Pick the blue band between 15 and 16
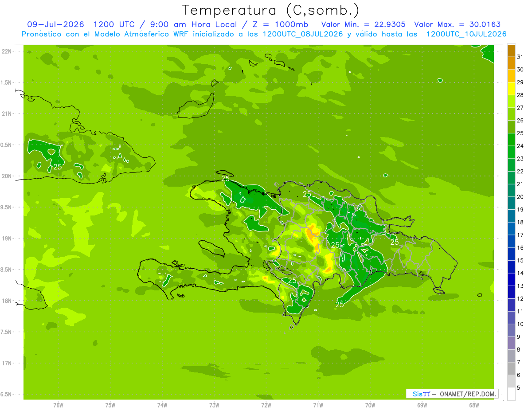532x411 pixels. [x=511, y=254]
